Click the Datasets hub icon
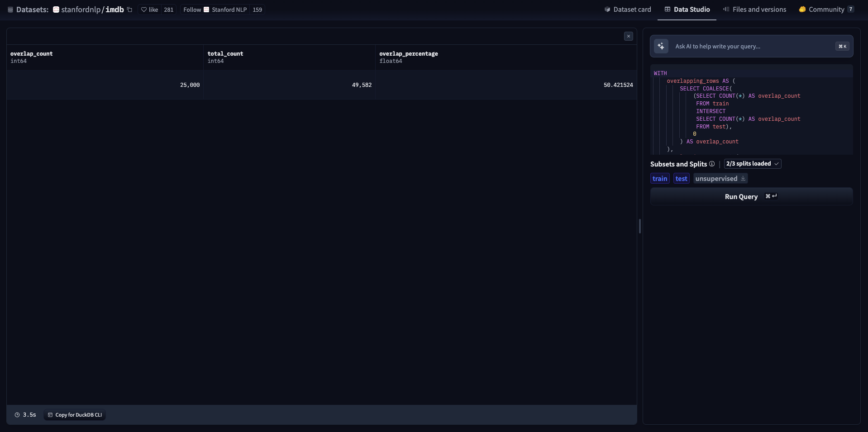This screenshot has height=432, width=868. pos(10,9)
